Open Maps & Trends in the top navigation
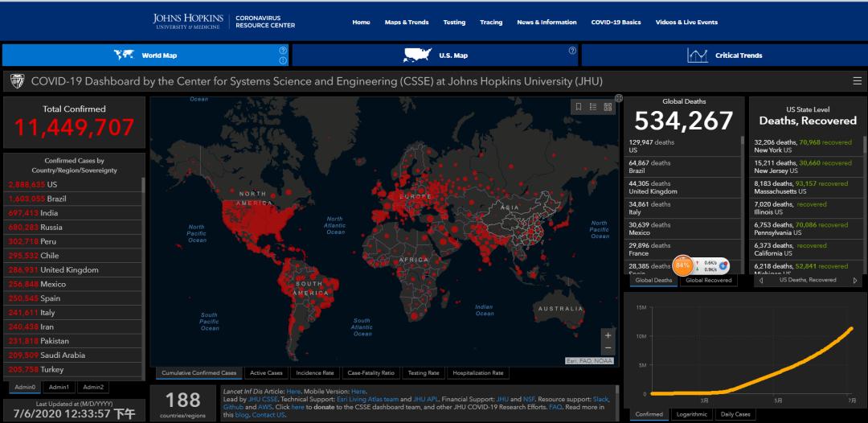This screenshot has height=423, width=868. tap(407, 23)
